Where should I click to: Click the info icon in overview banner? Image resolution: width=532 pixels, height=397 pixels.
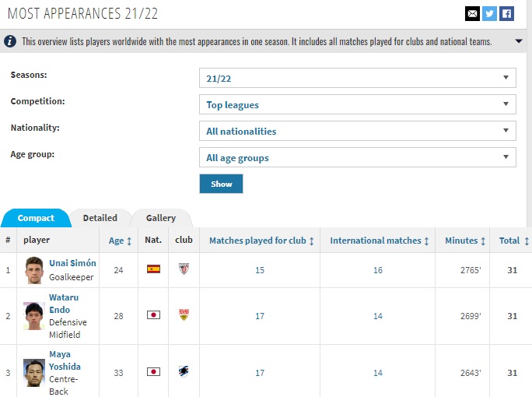click(x=10, y=41)
